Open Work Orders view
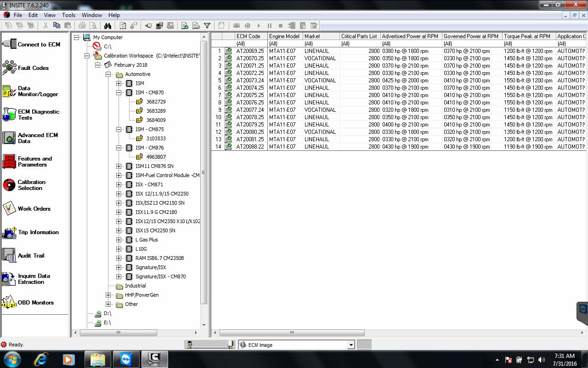This screenshot has width=588, height=368. (10, 208)
